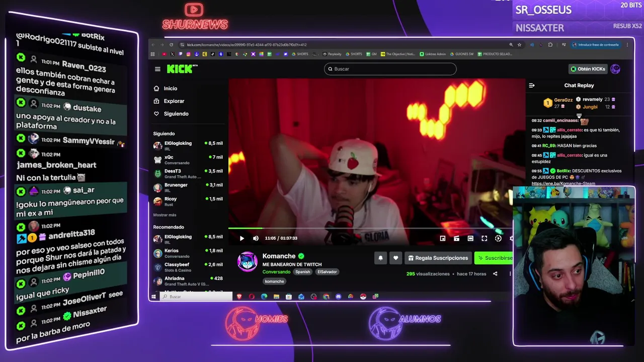Open GUIONES SW bookmark
The image size is (644, 362).
tap(462, 54)
